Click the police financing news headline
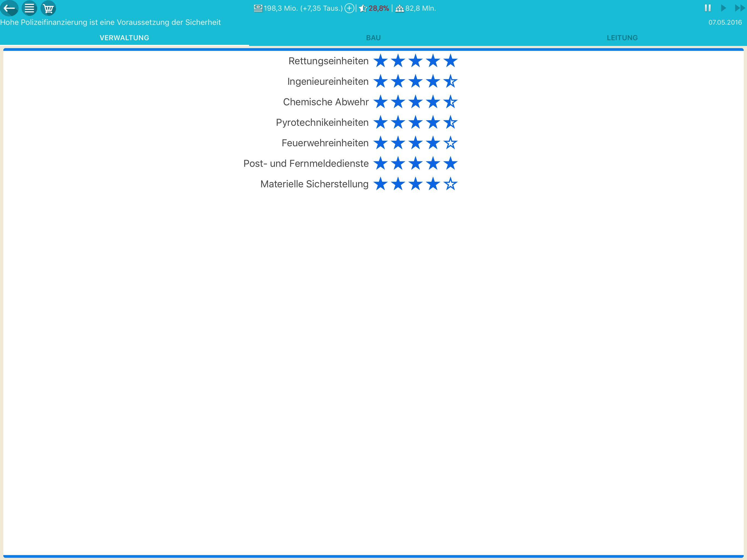Image resolution: width=747 pixels, height=560 pixels. point(110,22)
